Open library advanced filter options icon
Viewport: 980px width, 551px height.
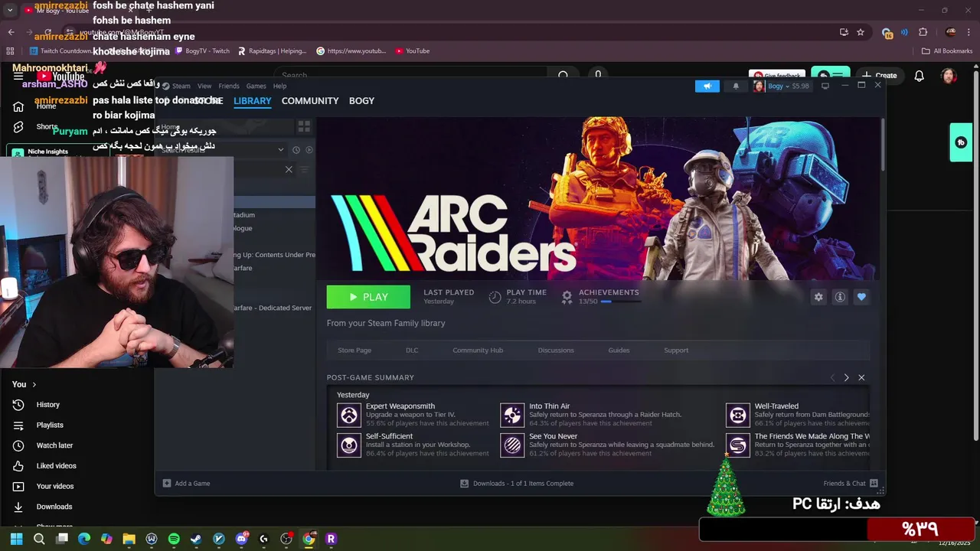[304, 169]
